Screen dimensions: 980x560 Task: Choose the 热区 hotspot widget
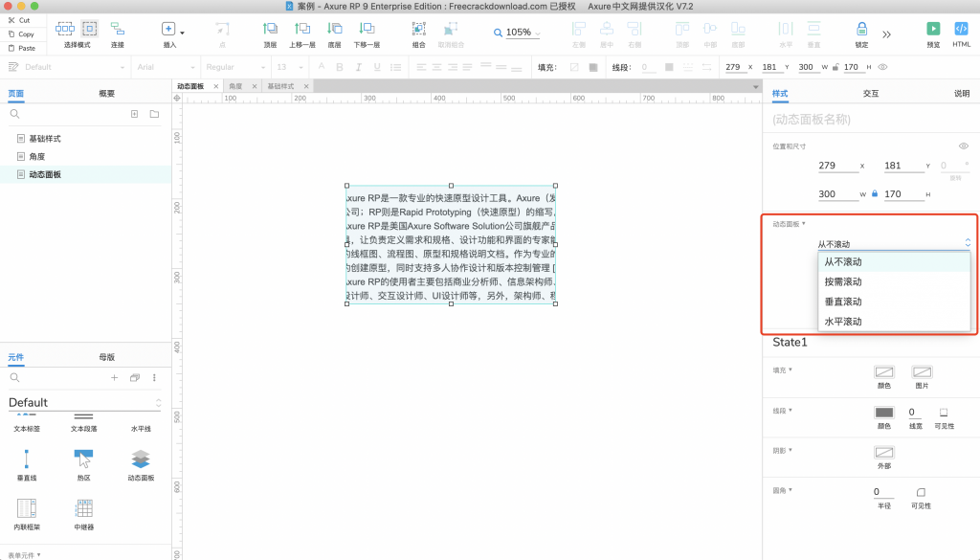click(83, 459)
